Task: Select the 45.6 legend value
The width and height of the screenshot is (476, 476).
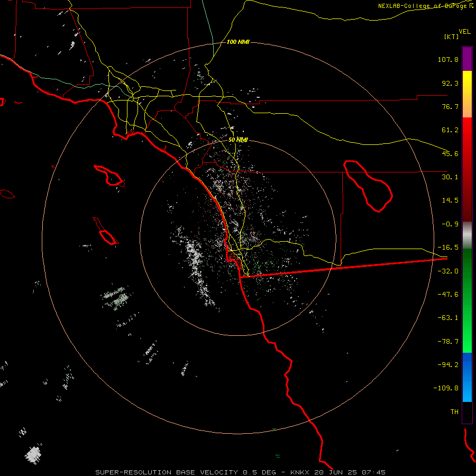Action: (450, 153)
